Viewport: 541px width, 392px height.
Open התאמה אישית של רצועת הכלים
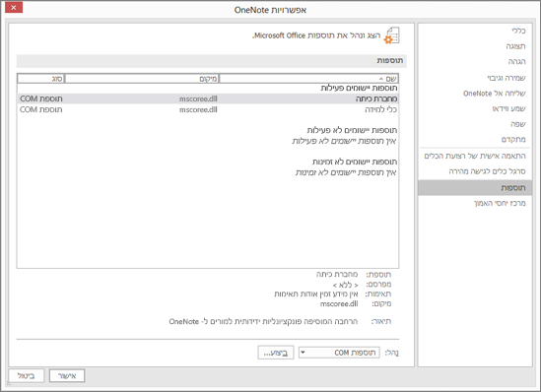click(475, 156)
